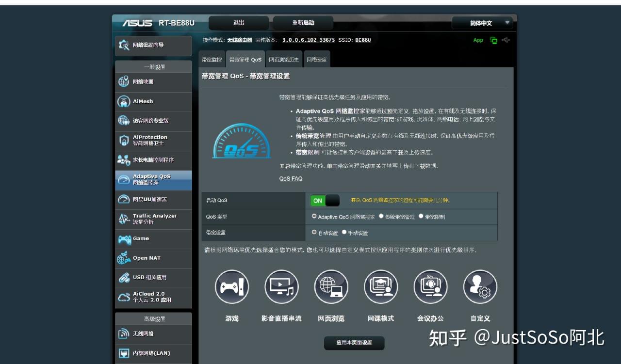Switch to the 带宽管理 QoS tab
Screen dimensions: 621x364
(245, 60)
